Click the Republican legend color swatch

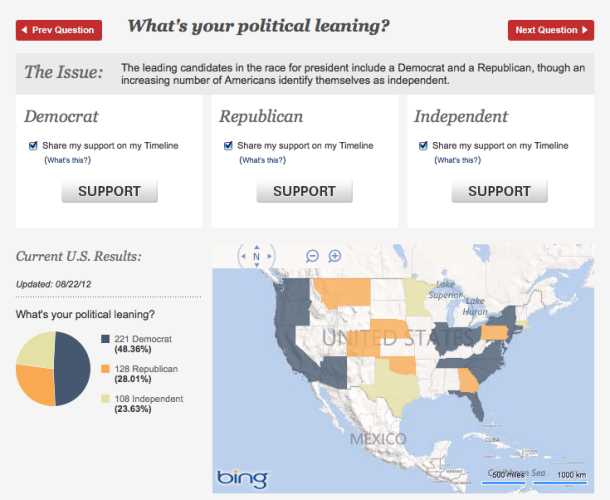pos(105,369)
